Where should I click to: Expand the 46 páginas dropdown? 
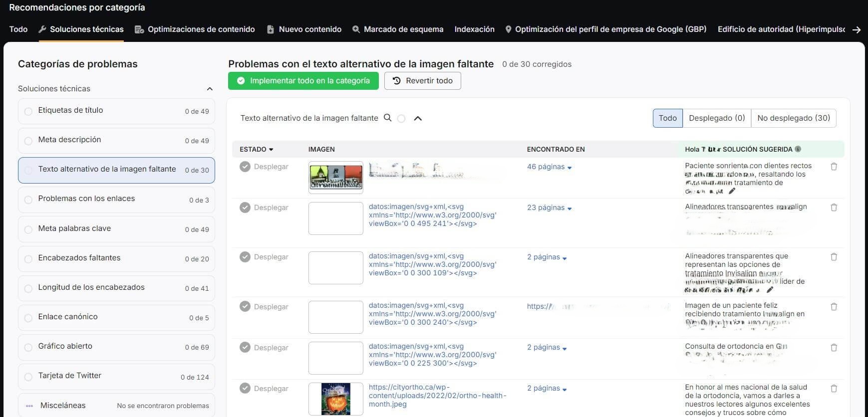pos(549,167)
